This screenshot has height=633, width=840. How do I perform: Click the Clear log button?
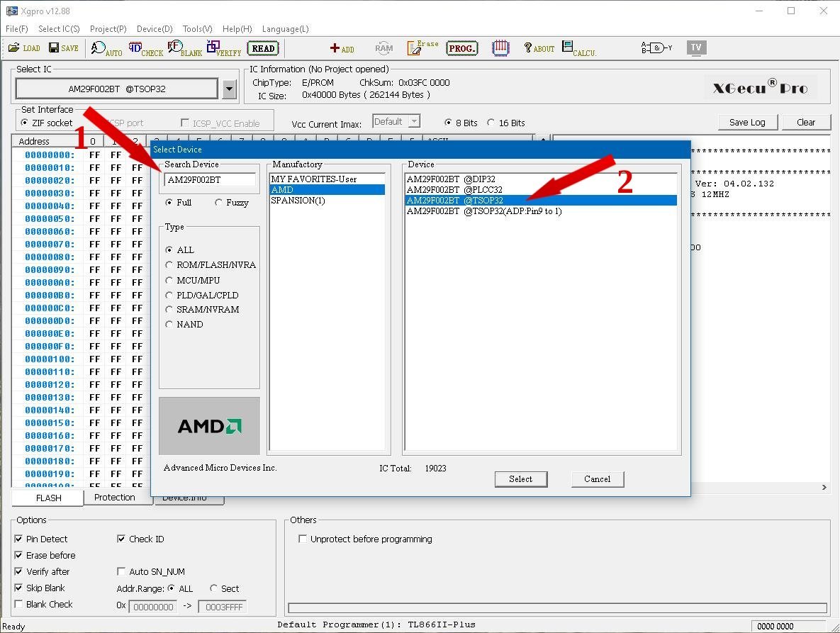point(806,122)
